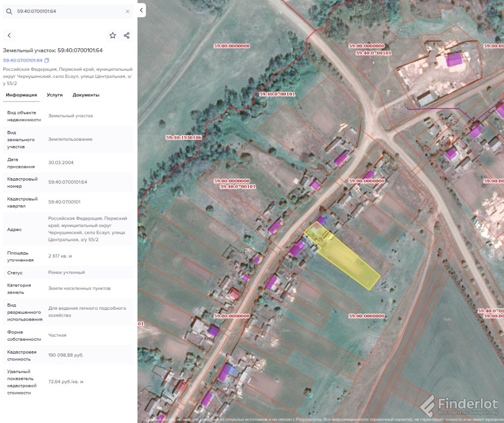Copy the cadastral number with the copy icon
This screenshot has width=504, height=423.
click(47, 61)
